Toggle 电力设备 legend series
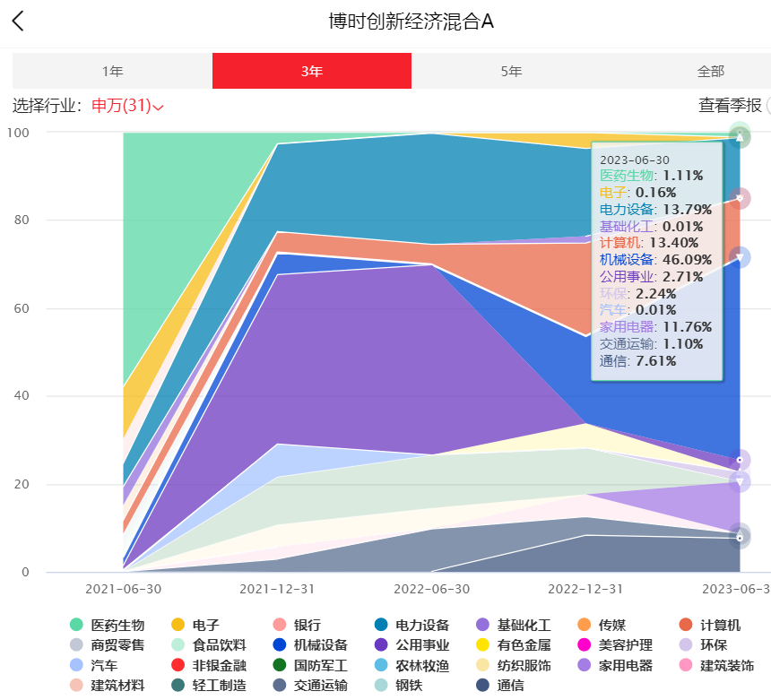 (412, 625)
